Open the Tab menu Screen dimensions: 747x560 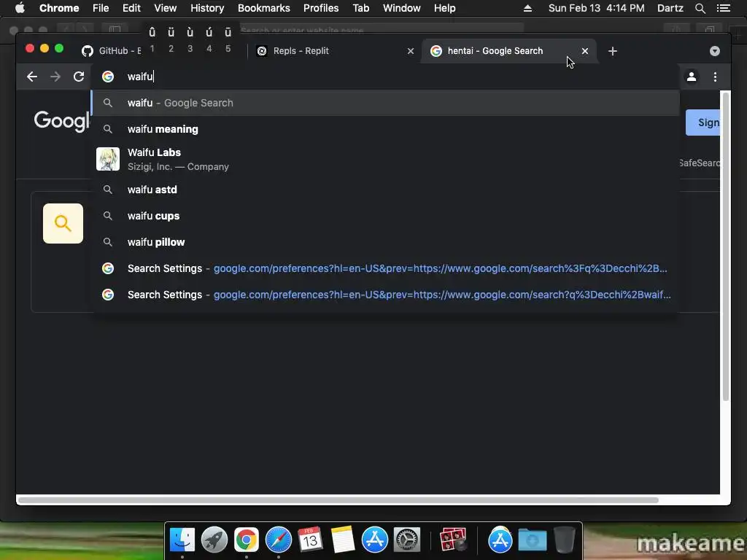(x=360, y=8)
